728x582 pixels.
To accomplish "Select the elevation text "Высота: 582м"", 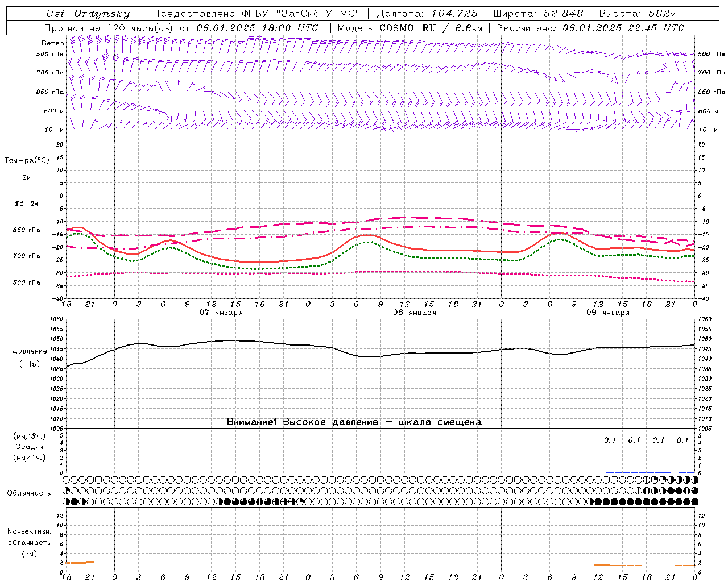I will (x=637, y=14).
